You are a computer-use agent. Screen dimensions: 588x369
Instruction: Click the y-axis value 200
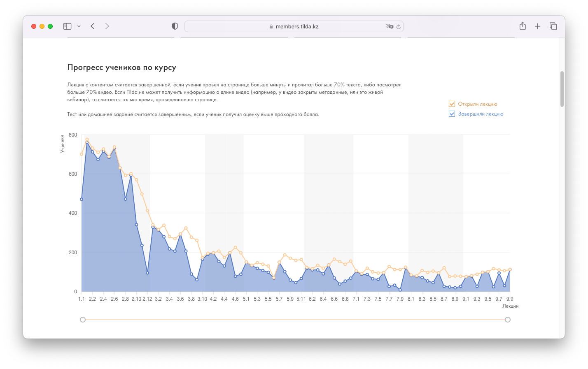click(x=73, y=253)
